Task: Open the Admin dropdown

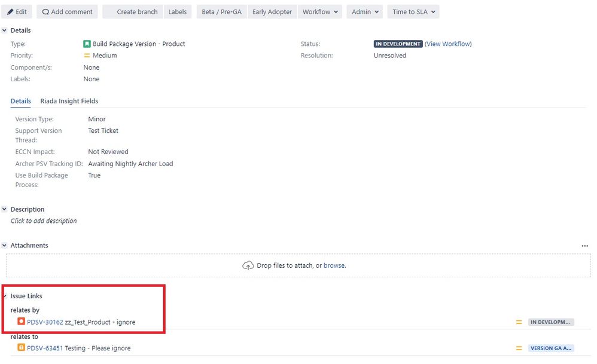Action: pos(365,12)
